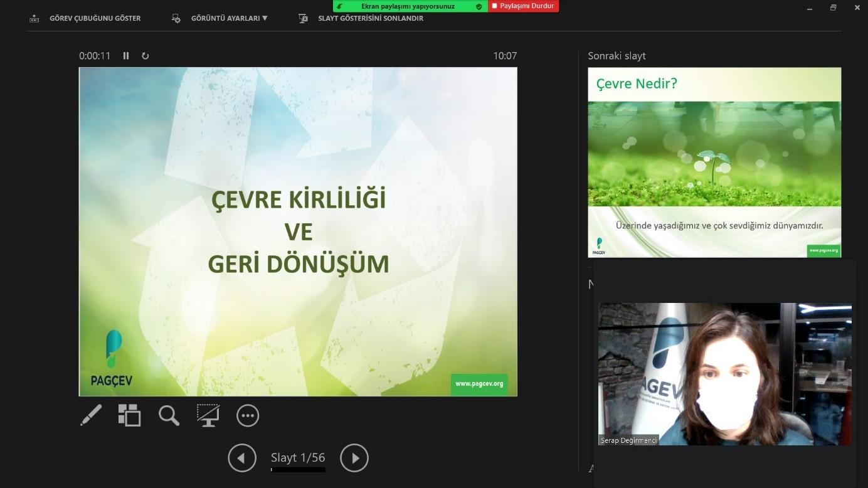The height and width of the screenshot is (488, 868).
Task: Click the Ekran paylaşımı yapıyorsunuz banner
Action: click(x=408, y=6)
